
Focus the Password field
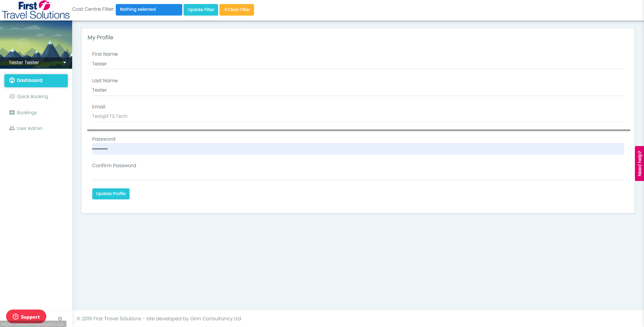point(358,149)
